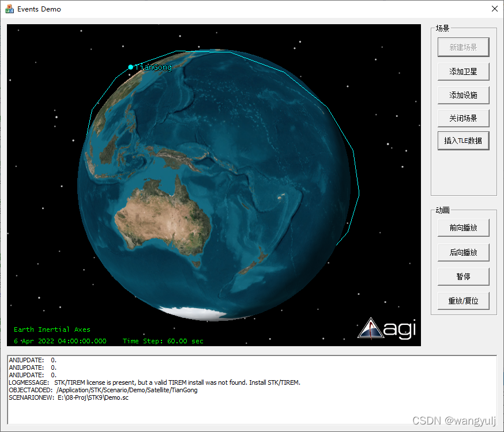Click the Events Demo app icon
This screenshot has height=432, width=504.
click(x=9, y=9)
